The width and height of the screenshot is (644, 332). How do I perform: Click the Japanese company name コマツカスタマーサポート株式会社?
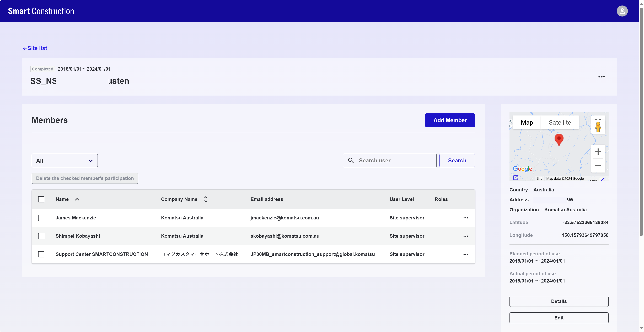(200, 254)
